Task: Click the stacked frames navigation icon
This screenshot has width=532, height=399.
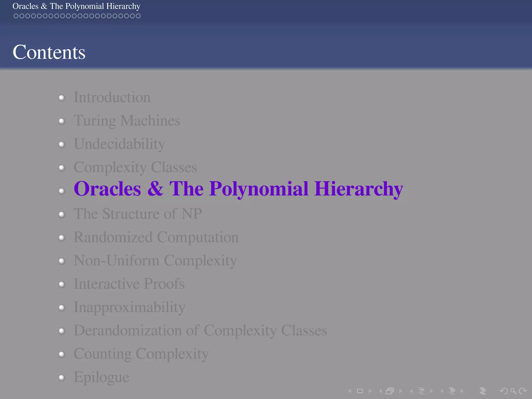Action: pos(390,391)
